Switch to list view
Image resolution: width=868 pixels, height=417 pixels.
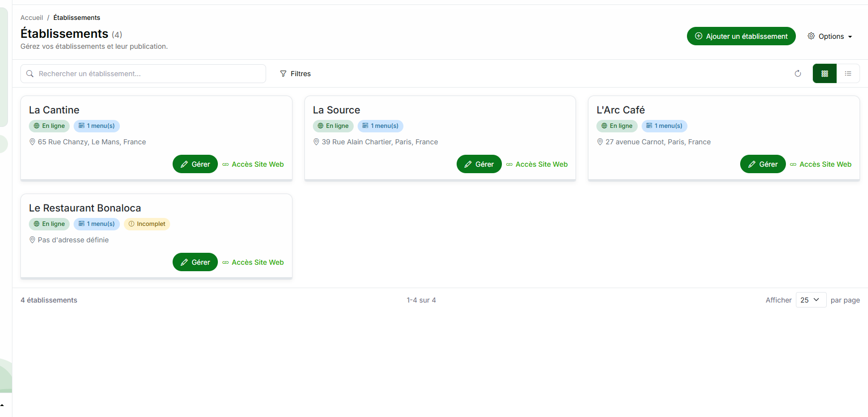(848, 74)
